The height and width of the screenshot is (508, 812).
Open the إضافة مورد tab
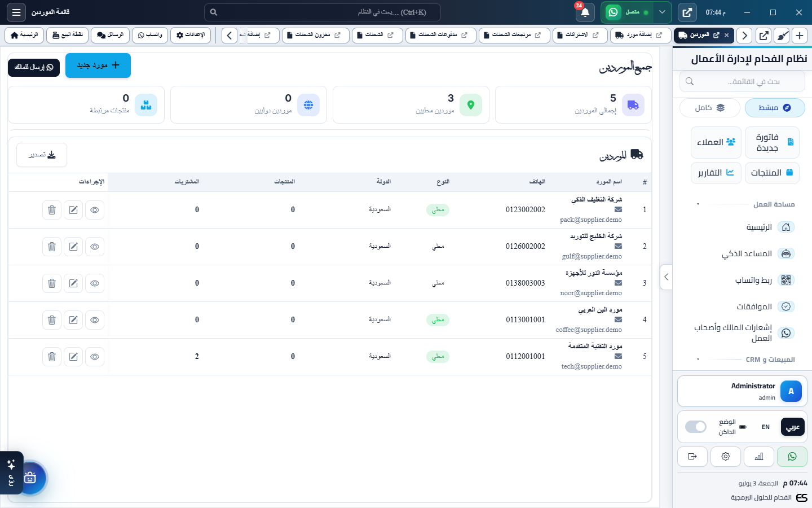point(641,35)
